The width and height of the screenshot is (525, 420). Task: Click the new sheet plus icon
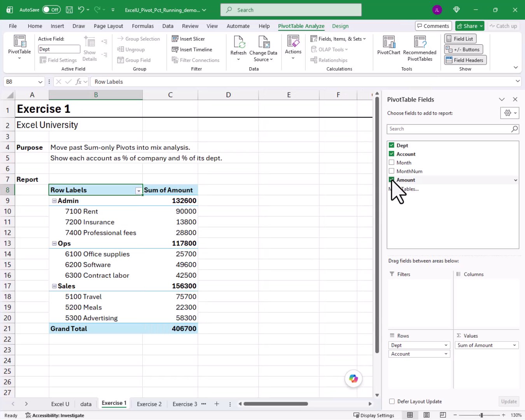coord(217,404)
